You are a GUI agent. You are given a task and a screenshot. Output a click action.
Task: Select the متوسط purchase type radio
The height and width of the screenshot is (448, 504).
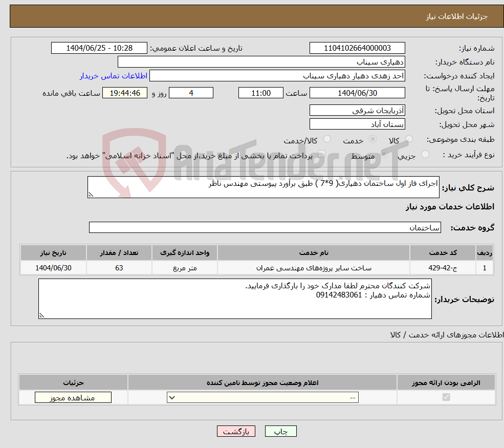[x=384, y=154]
